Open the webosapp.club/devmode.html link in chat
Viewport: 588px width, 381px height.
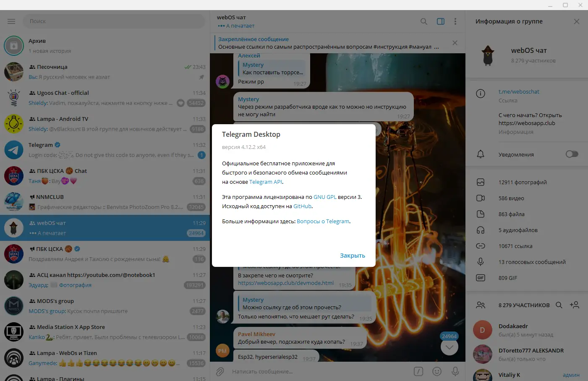286,283
